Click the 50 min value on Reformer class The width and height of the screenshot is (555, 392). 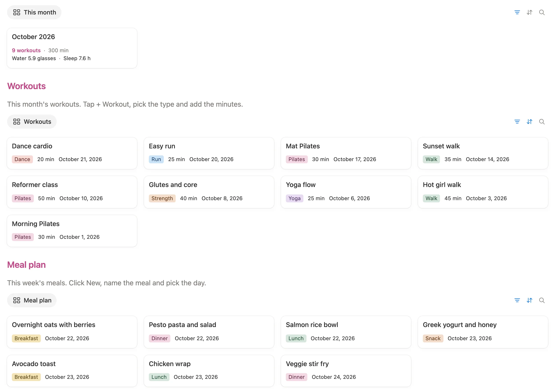pos(46,198)
